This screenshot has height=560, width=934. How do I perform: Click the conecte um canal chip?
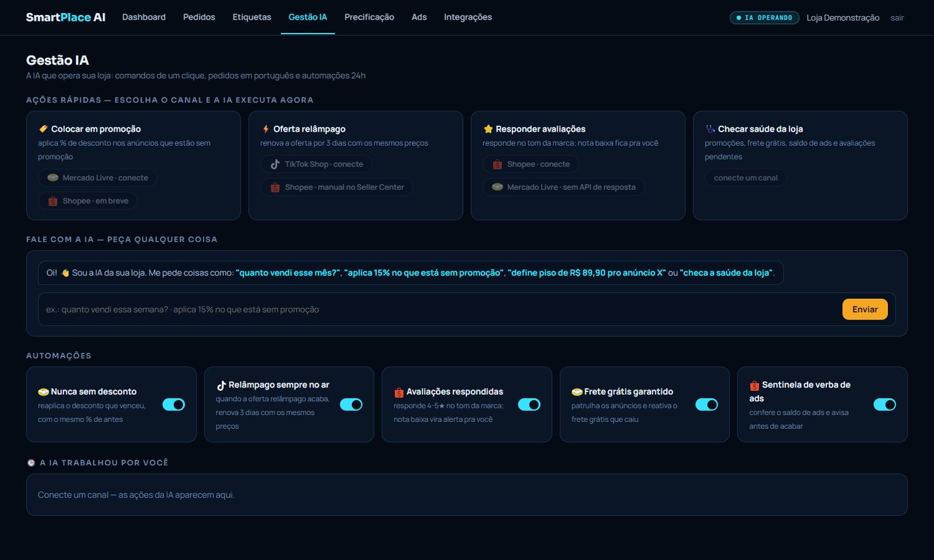click(x=746, y=178)
